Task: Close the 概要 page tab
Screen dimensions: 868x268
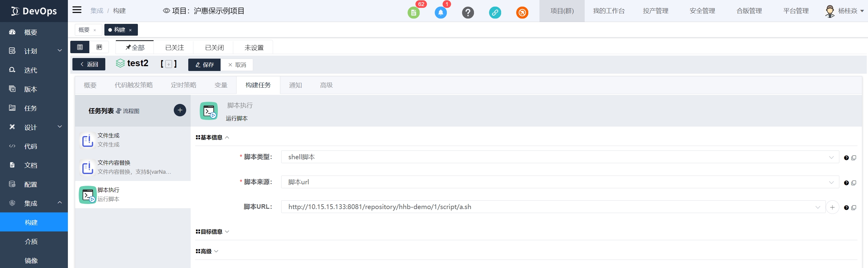Action: click(x=95, y=30)
